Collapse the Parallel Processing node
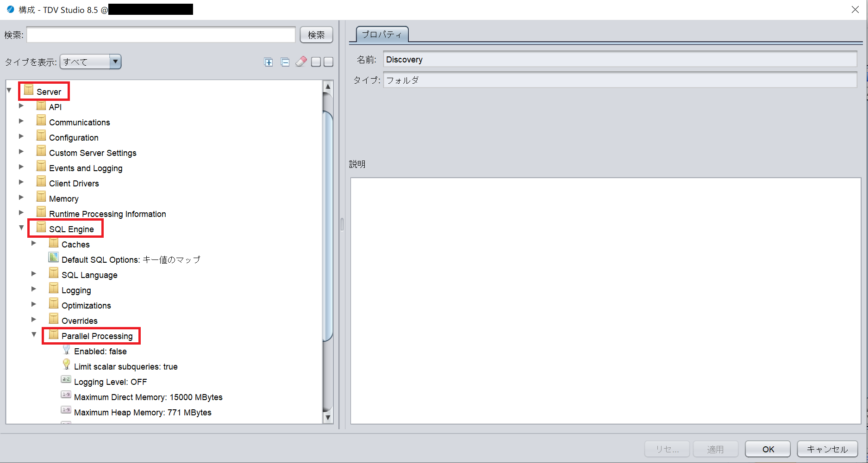This screenshot has width=868, height=463. [34, 334]
